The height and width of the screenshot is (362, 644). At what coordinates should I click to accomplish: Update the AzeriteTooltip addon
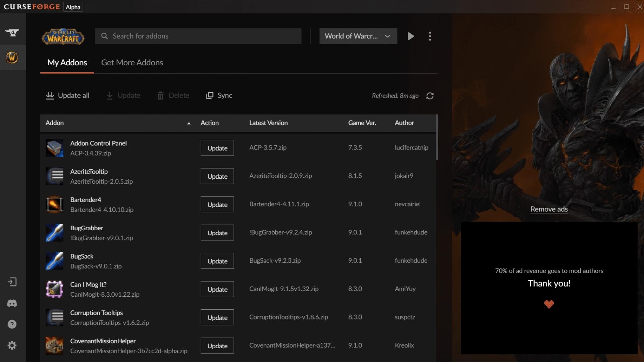217,176
